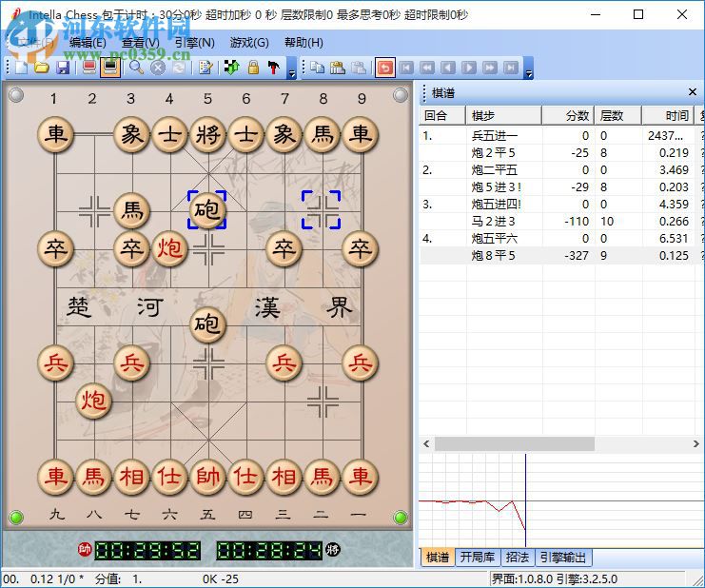
Task: Select the black 砲 in the blue brackets
Action: click(207, 210)
